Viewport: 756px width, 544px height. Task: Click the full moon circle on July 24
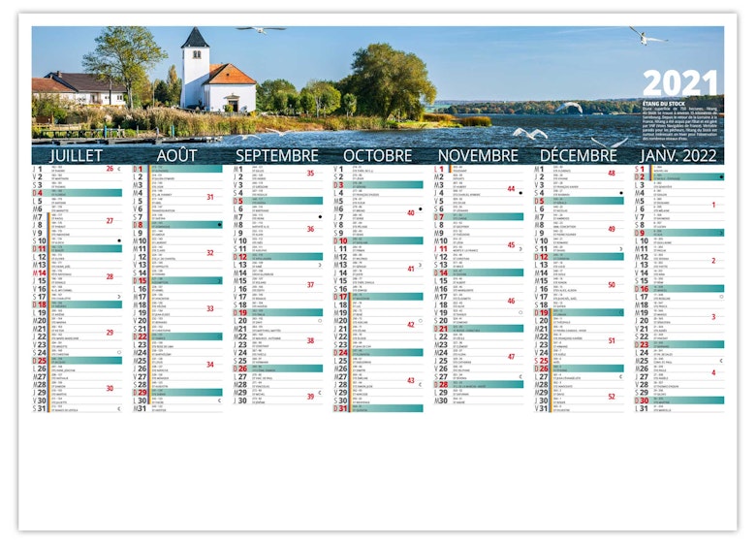tap(119, 352)
